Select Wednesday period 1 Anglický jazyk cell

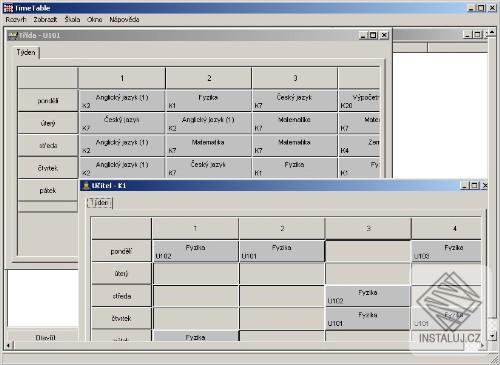click(122, 146)
